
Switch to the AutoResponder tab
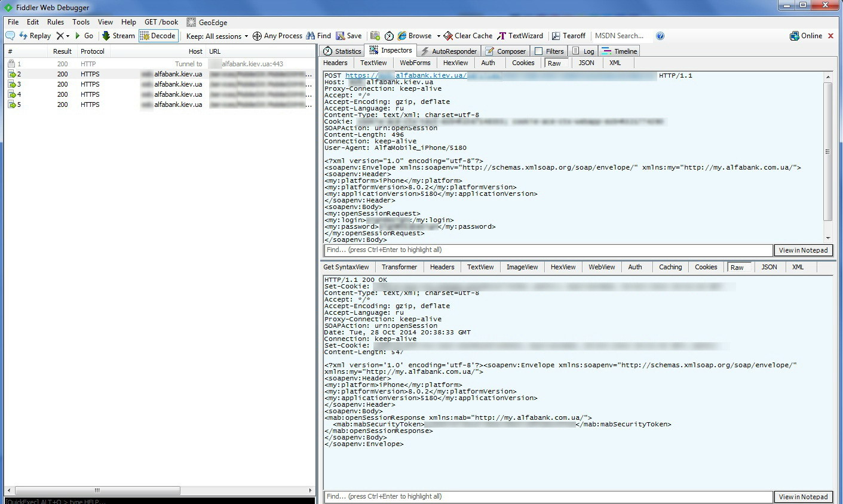(449, 51)
